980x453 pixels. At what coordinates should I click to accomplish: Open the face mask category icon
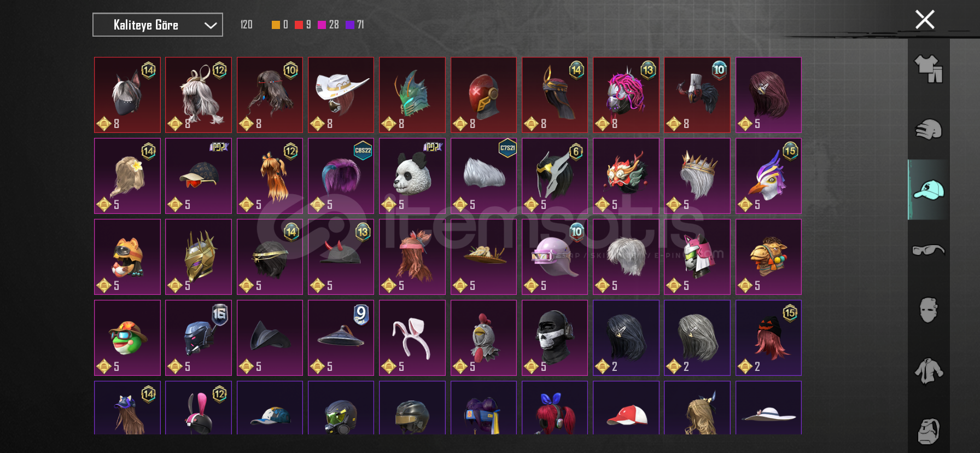click(x=929, y=310)
